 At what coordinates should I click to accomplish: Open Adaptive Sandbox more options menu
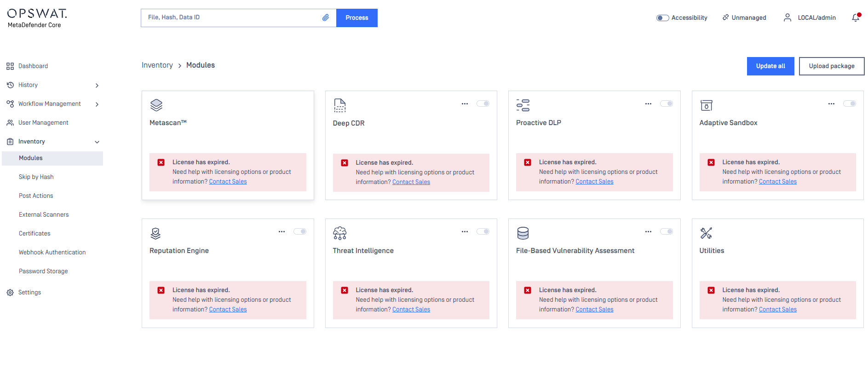pyautogui.click(x=831, y=104)
